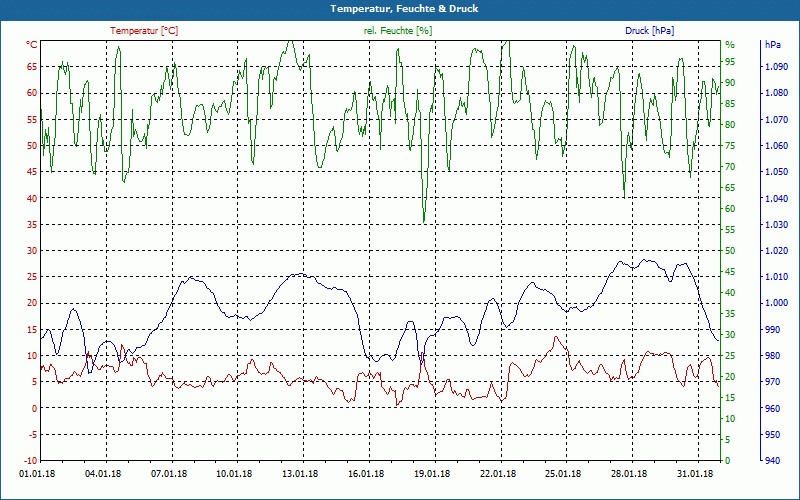This screenshot has height=500, width=800.
Task: Click date label '13.01.18' on the x-axis
Action: pyautogui.click(x=300, y=473)
